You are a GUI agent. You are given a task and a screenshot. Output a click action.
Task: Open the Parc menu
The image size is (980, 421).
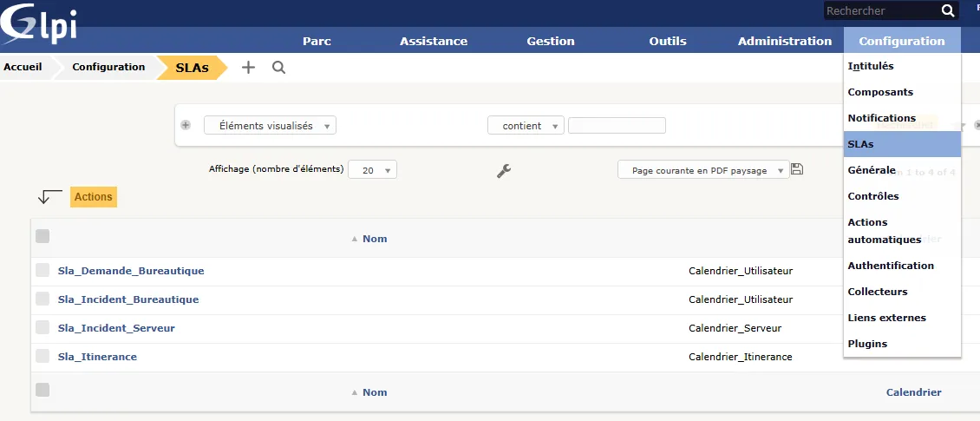tap(317, 42)
